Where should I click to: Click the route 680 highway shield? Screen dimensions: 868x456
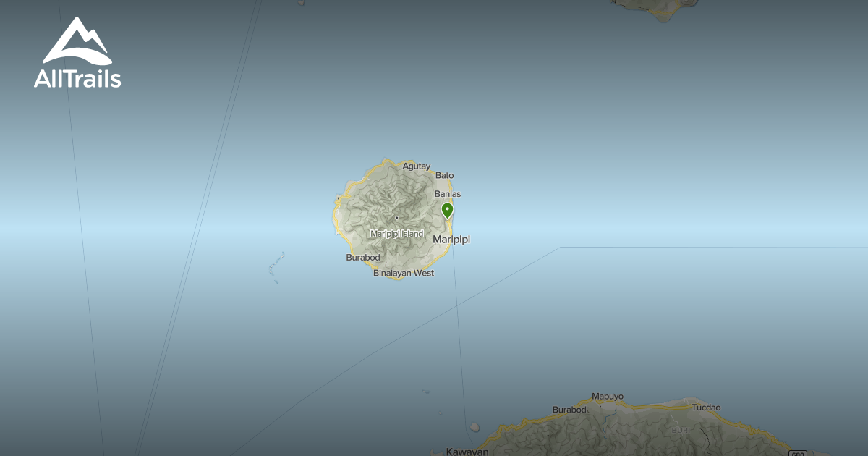click(798, 453)
